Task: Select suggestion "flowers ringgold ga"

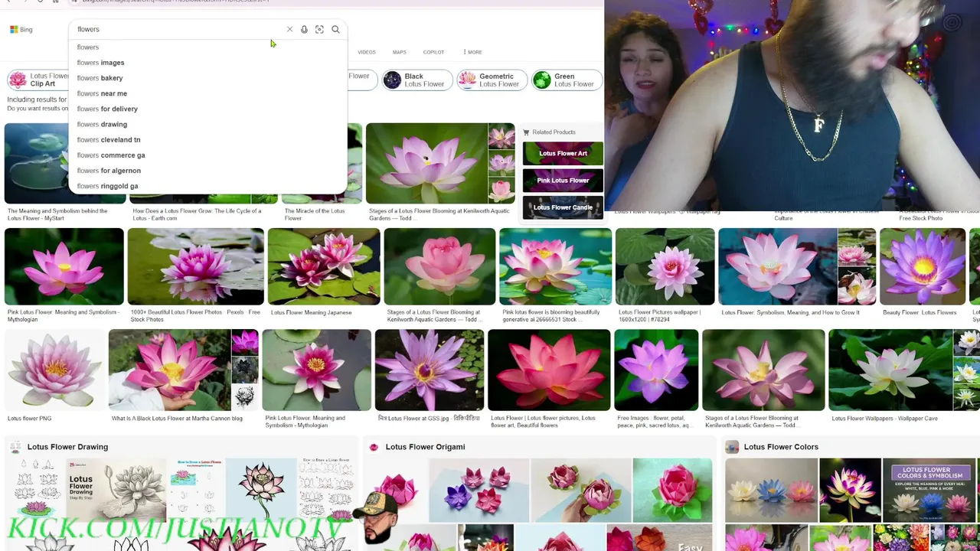Action: coord(207,186)
